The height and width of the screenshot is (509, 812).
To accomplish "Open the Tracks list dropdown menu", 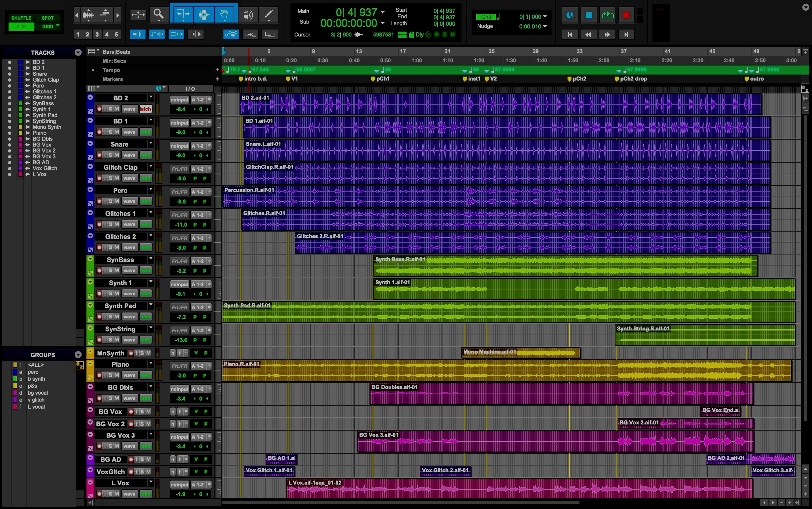I will pos(78,53).
